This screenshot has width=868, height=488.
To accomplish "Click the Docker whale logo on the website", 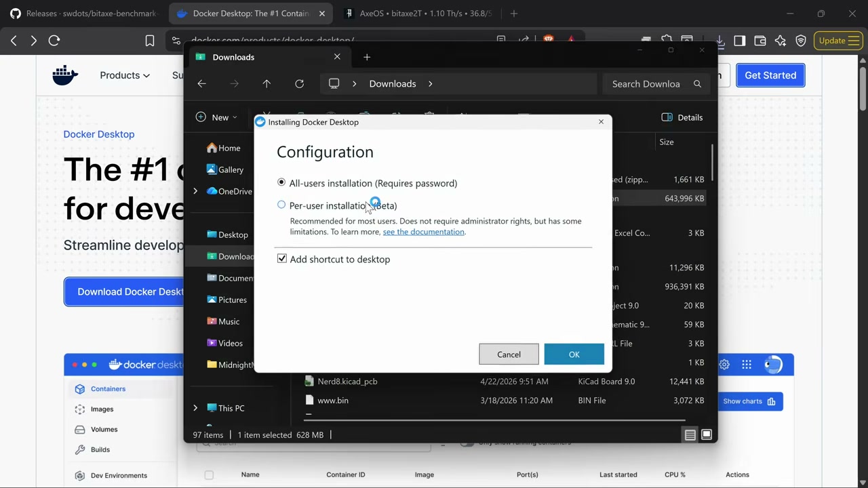I will pyautogui.click(x=65, y=75).
